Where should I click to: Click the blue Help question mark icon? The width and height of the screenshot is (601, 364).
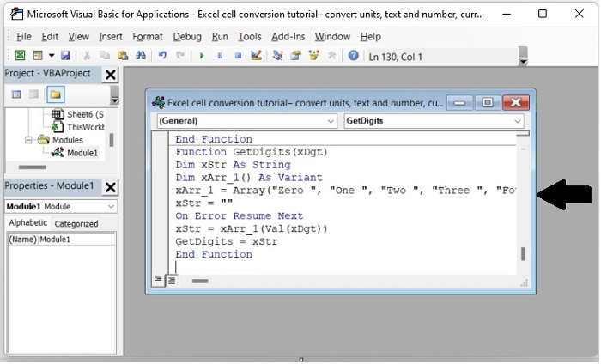pyautogui.click(x=354, y=56)
